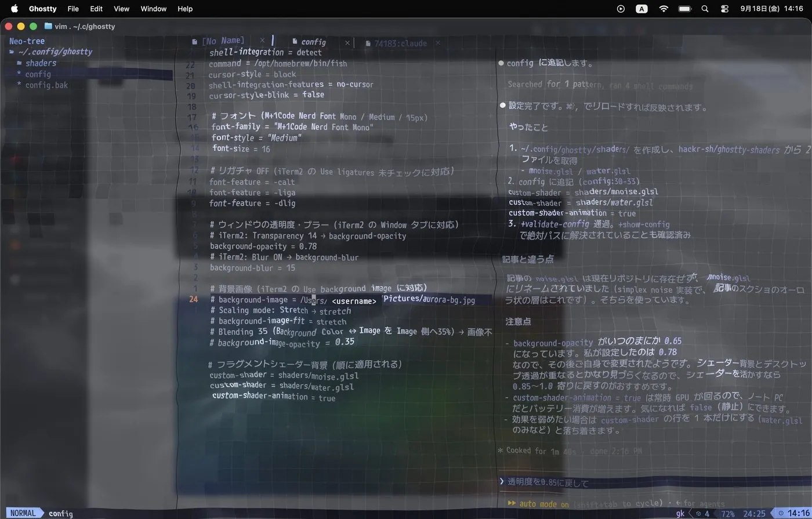Click the clock icon in the statusline
The height and width of the screenshot is (519, 812).
(x=781, y=514)
